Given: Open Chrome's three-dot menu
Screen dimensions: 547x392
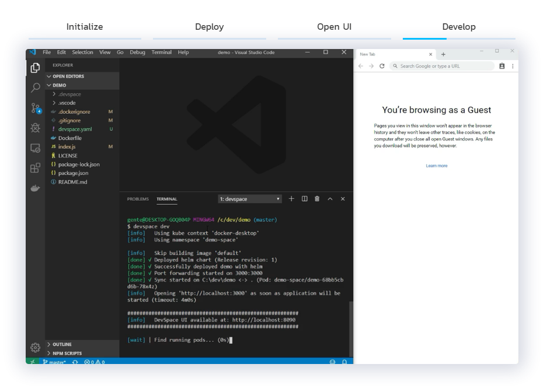Looking at the screenshot, I should (513, 66).
